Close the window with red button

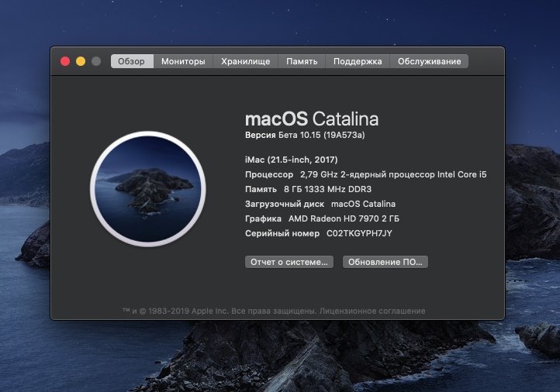point(65,61)
